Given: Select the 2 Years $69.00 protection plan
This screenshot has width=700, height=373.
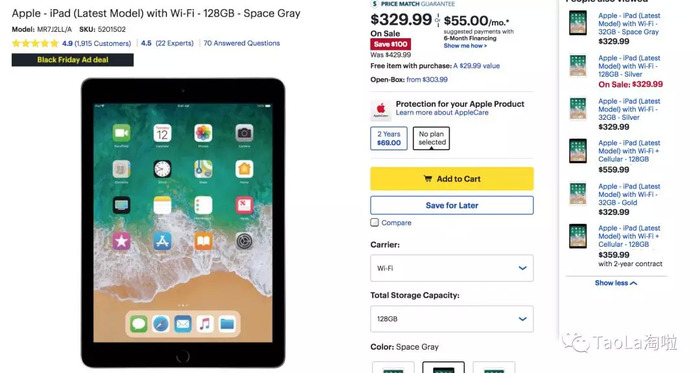Looking at the screenshot, I should pos(389,138).
